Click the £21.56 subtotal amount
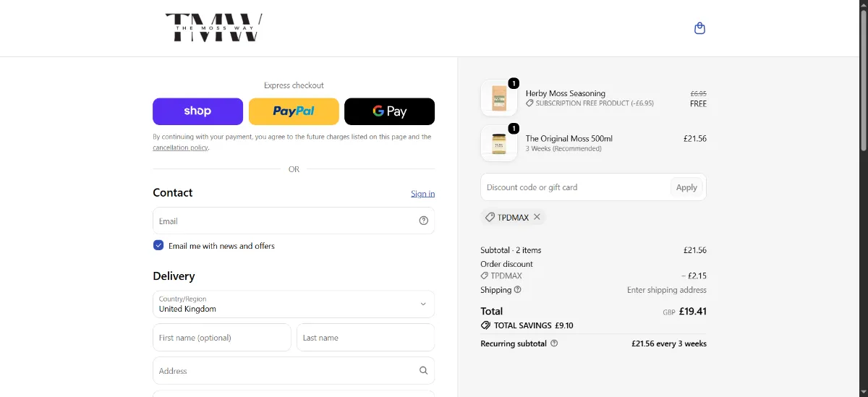 [x=695, y=250]
